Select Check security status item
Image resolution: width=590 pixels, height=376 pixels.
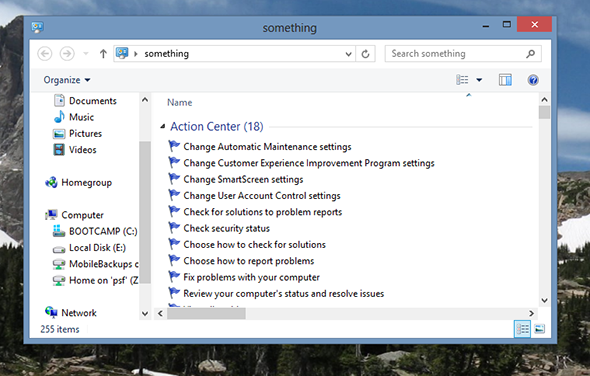(227, 228)
